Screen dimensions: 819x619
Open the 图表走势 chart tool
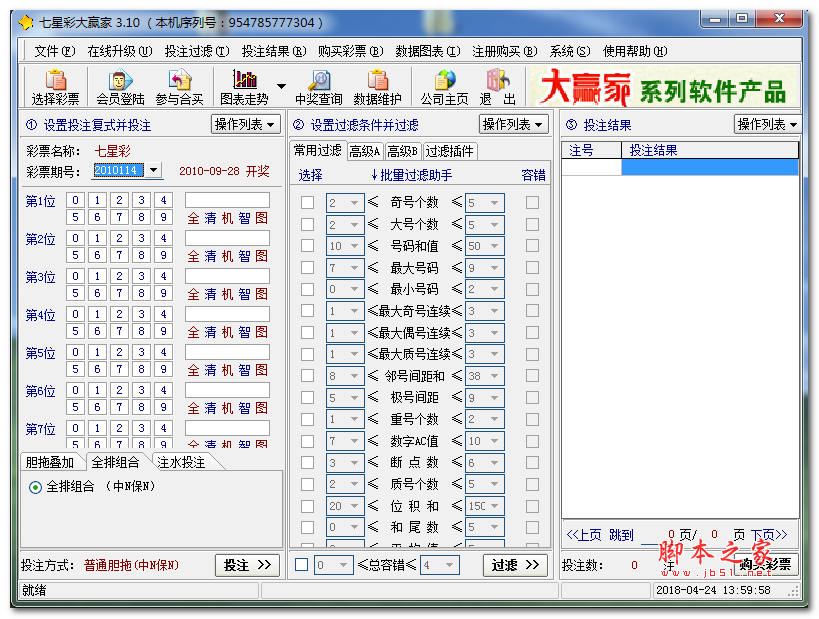click(x=244, y=87)
